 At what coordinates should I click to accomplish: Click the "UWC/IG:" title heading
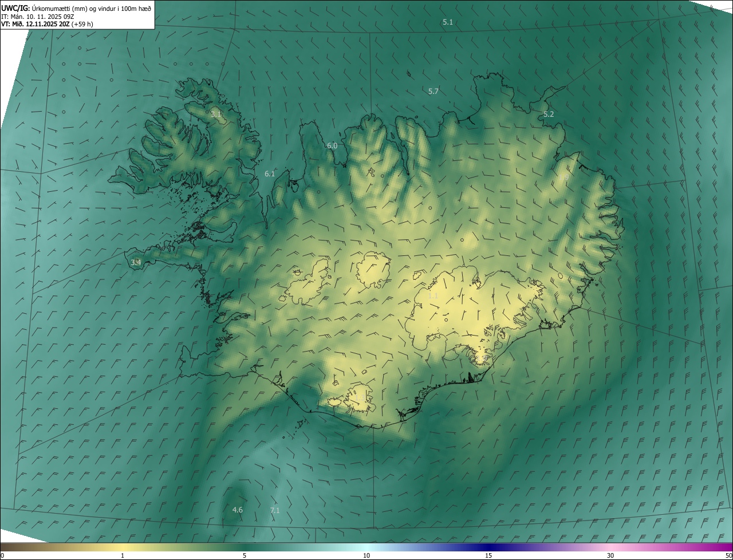[x=16, y=8]
